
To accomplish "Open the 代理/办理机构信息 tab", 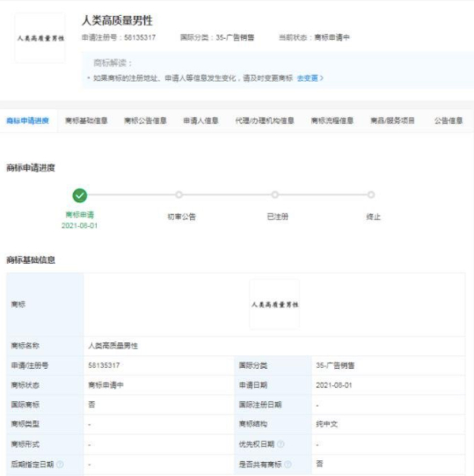I will (x=265, y=121).
